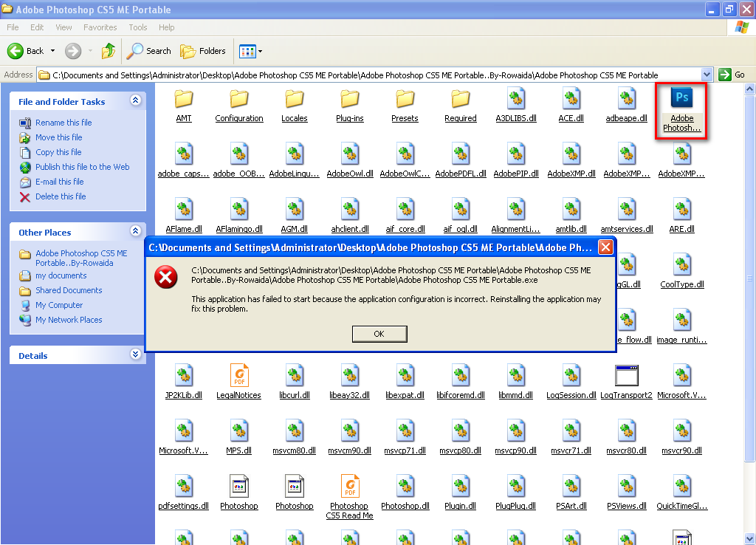
Task: Open the Favorites menu
Action: coord(100,27)
